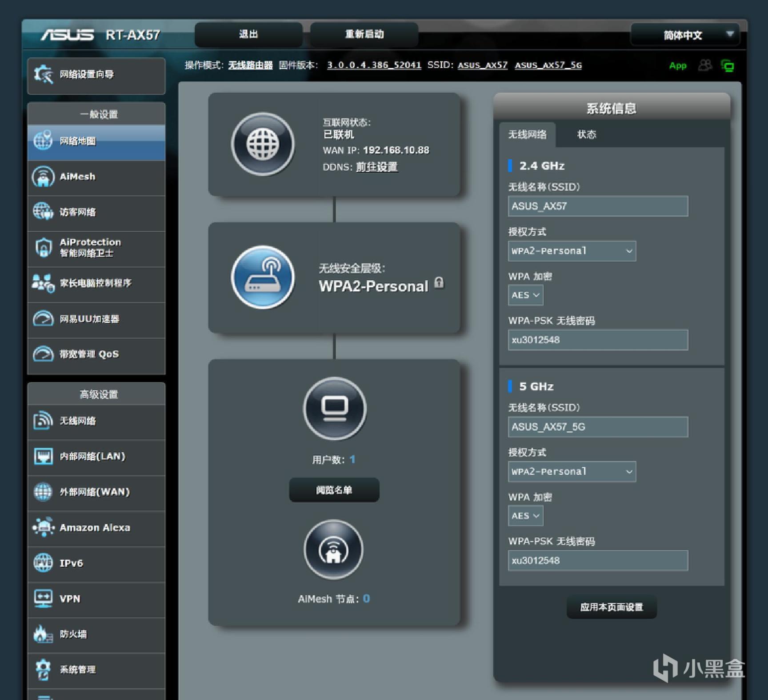Viewport: 768px width, 700px height.
Task: Open AiProtection shield icon
Action: (x=43, y=247)
